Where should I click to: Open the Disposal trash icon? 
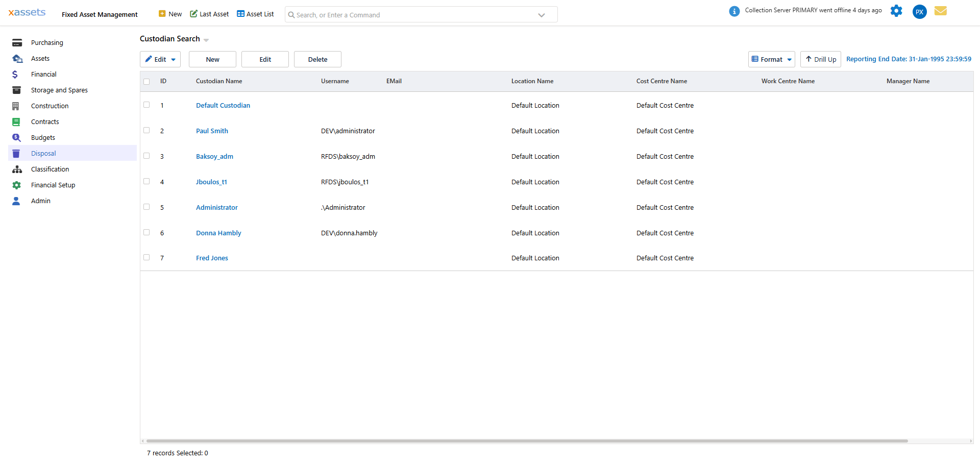[17, 153]
